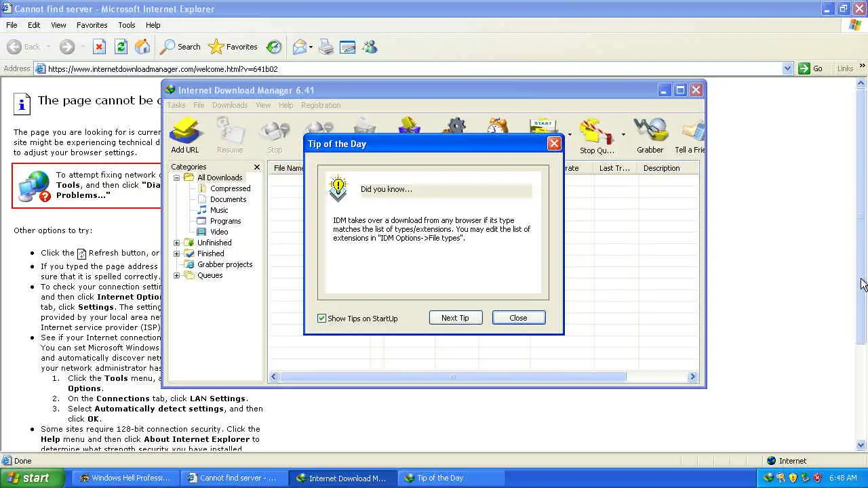
Task: Click the History icon in Internet Explorer toolbar
Action: (x=274, y=47)
